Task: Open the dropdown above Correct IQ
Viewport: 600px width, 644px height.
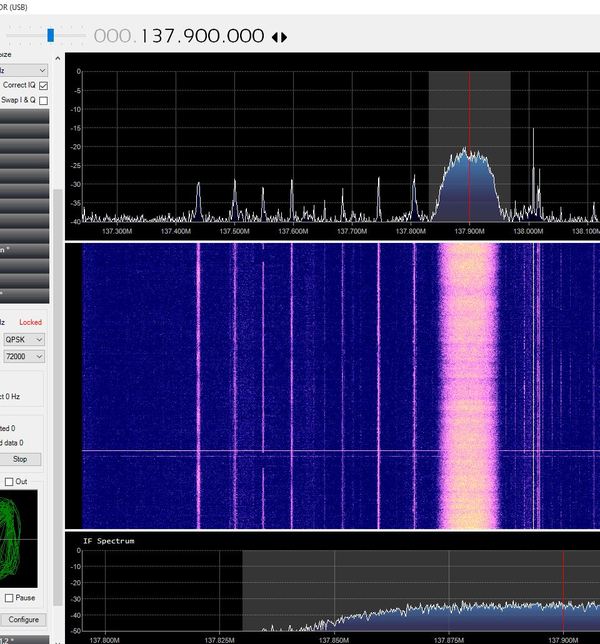Action: click(x=25, y=71)
